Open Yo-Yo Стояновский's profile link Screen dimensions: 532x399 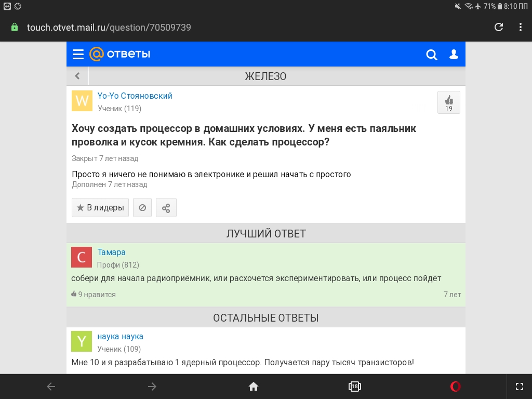click(135, 96)
